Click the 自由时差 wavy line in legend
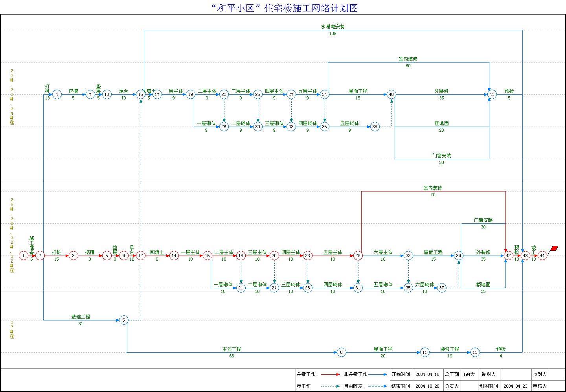 coord(377,386)
